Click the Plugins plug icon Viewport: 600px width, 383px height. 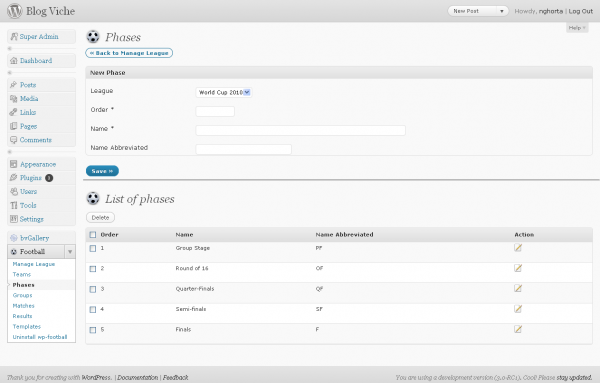pyautogui.click(x=14, y=178)
